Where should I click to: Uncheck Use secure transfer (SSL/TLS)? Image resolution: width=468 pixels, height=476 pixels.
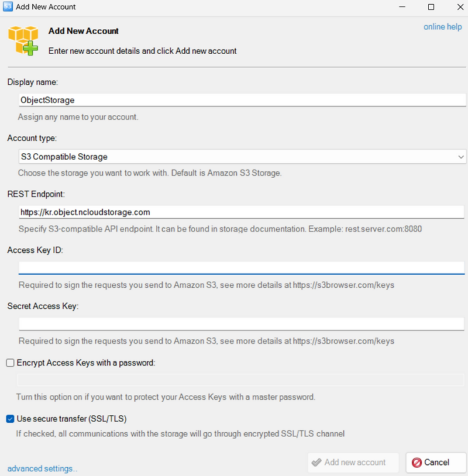[x=11, y=419]
